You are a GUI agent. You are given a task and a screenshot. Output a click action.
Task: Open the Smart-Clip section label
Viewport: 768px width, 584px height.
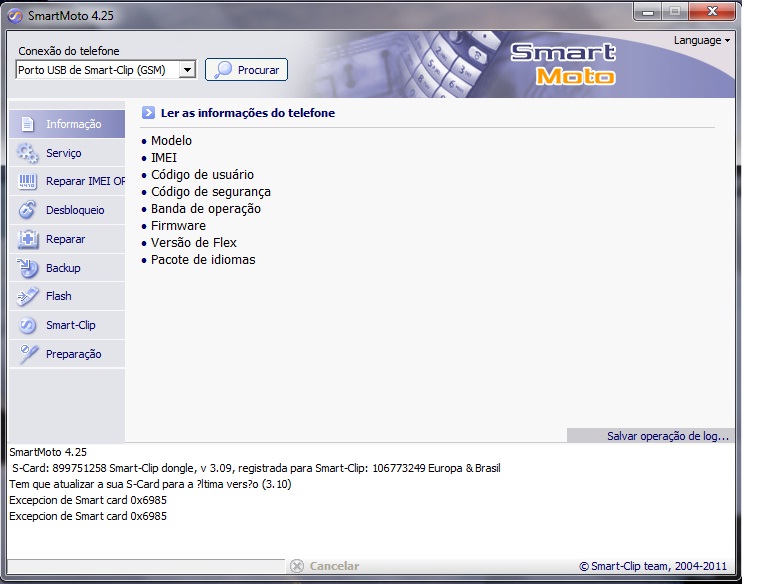pyautogui.click(x=71, y=325)
